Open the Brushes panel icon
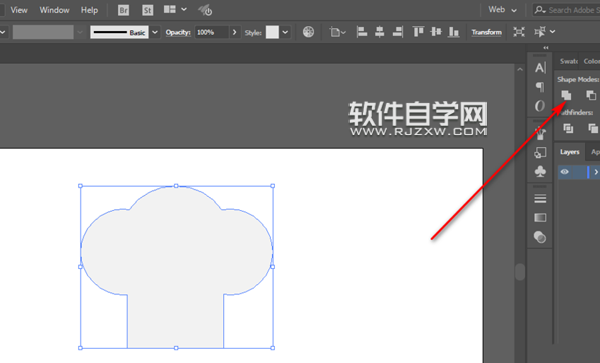Image resolution: width=600 pixels, height=363 pixels. click(x=540, y=133)
